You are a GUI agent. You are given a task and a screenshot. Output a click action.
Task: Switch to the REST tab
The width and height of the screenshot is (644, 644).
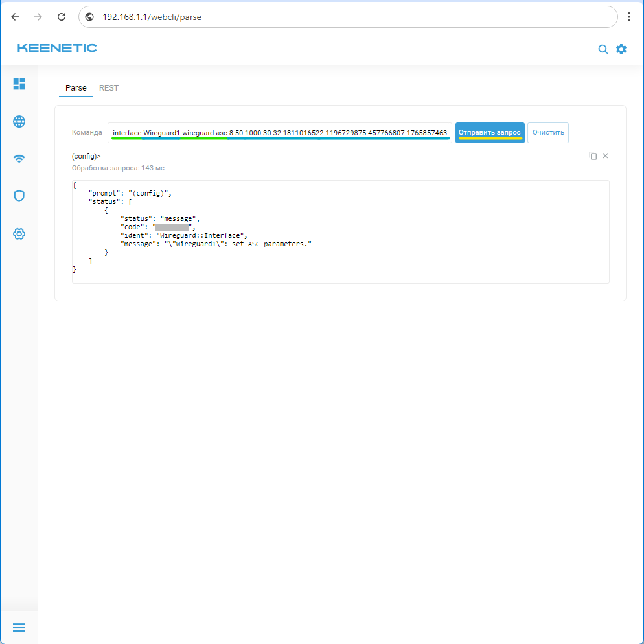tap(109, 87)
